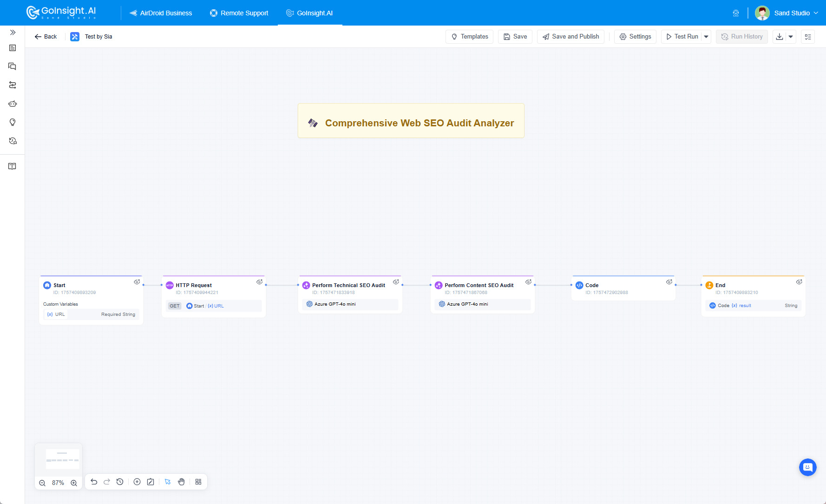Open the conversations panel in the sidebar
826x504 pixels.
(x=13, y=66)
